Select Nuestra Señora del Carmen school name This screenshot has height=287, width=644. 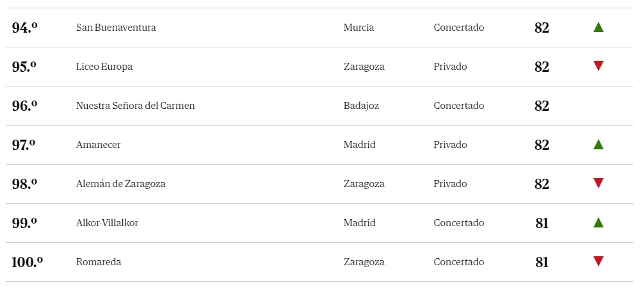[136, 106]
